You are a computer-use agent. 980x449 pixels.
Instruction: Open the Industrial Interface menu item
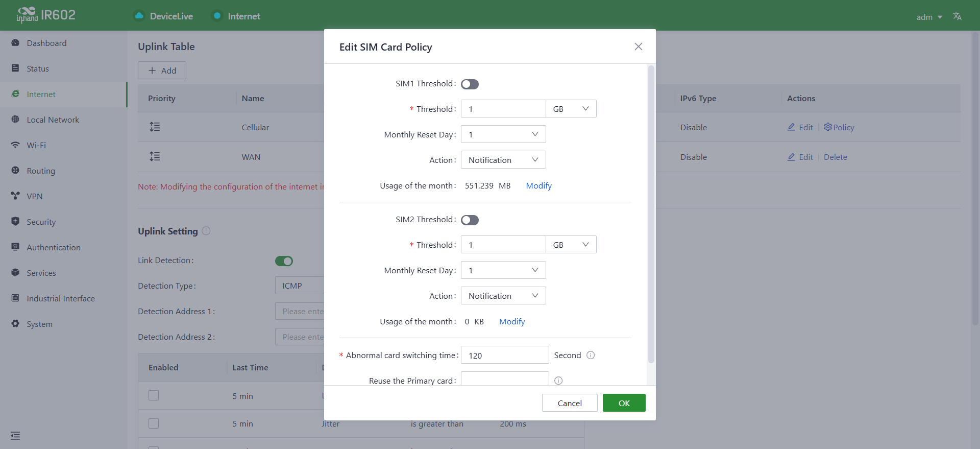point(63,298)
